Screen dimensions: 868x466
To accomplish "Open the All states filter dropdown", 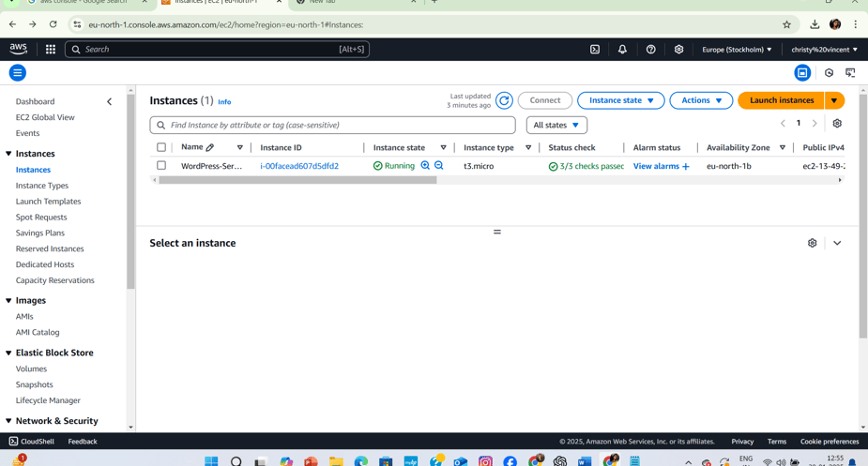I will (556, 125).
